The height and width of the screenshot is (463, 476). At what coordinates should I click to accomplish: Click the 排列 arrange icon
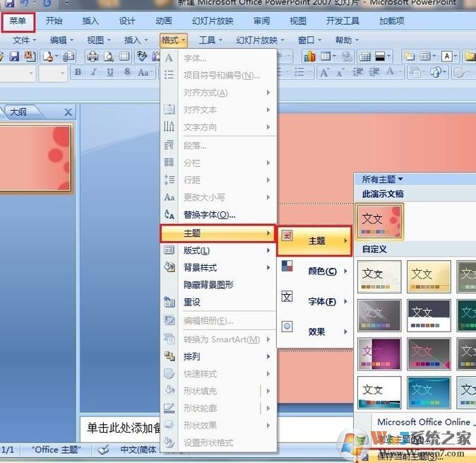click(x=169, y=356)
